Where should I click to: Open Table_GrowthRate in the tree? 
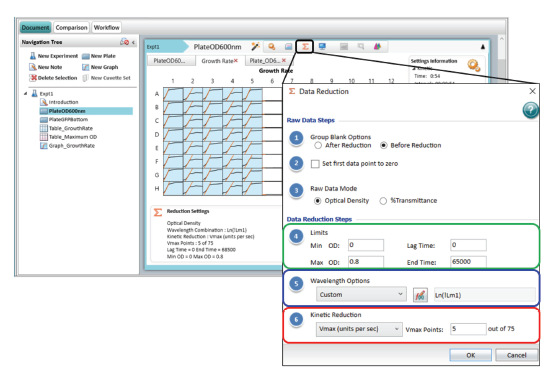(x=71, y=128)
